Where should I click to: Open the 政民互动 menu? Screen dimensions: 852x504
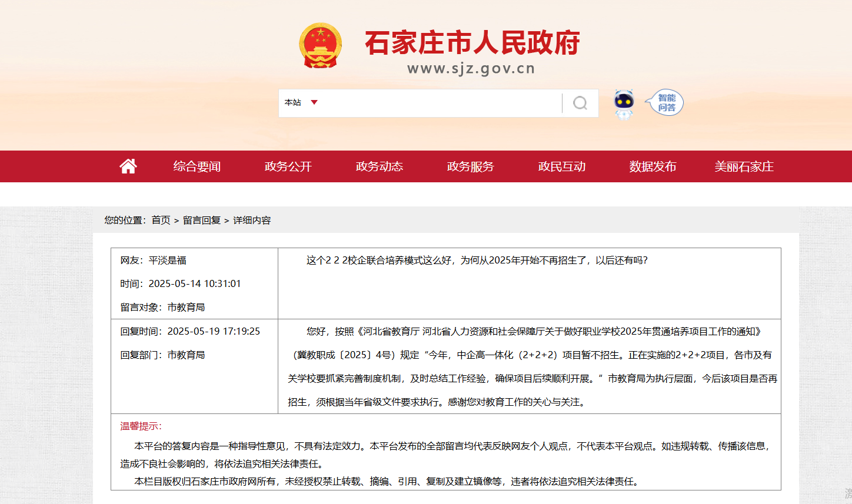(561, 166)
